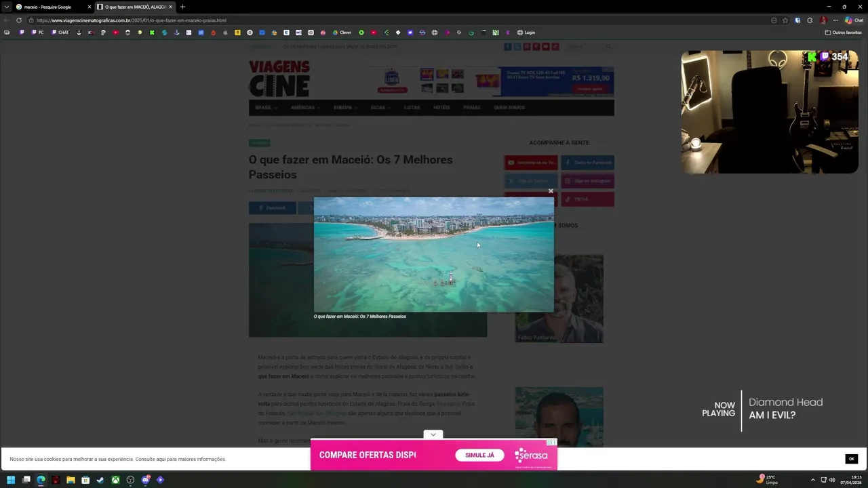Click the enlarged Maceió beach photo
Screen dimensions: 868x488
(433, 254)
